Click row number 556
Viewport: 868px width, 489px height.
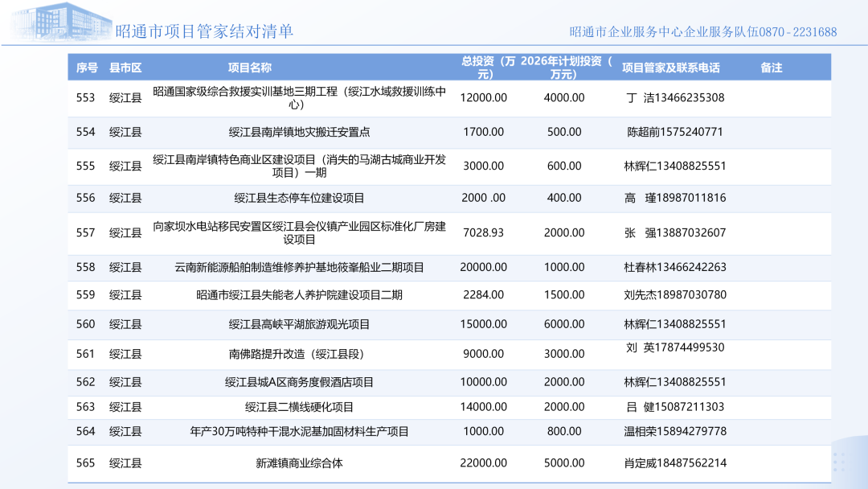pos(86,199)
